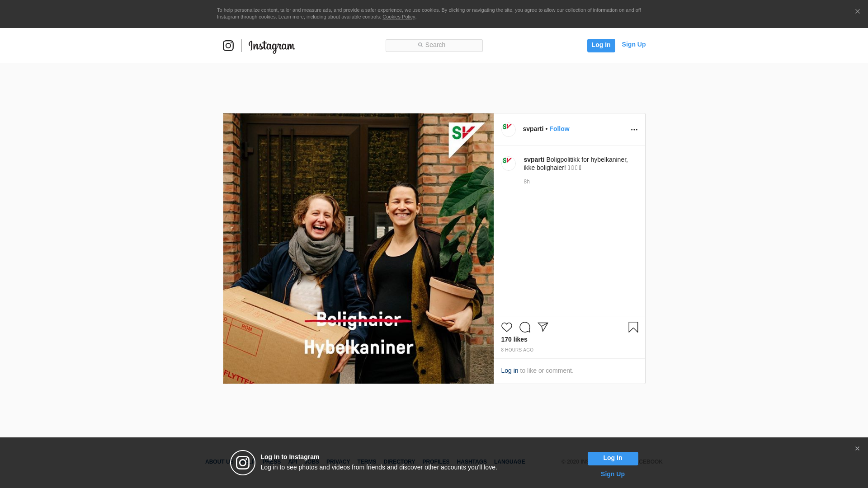Open post options three-dots menu
868x488 pixels.
tap(634, 130)
